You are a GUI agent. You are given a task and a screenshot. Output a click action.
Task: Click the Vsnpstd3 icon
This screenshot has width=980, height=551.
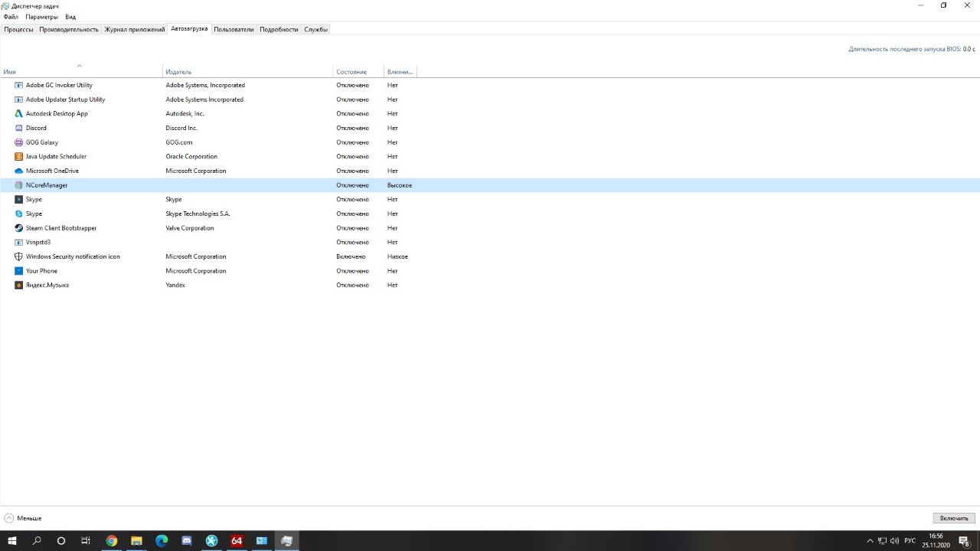(19, 243)
